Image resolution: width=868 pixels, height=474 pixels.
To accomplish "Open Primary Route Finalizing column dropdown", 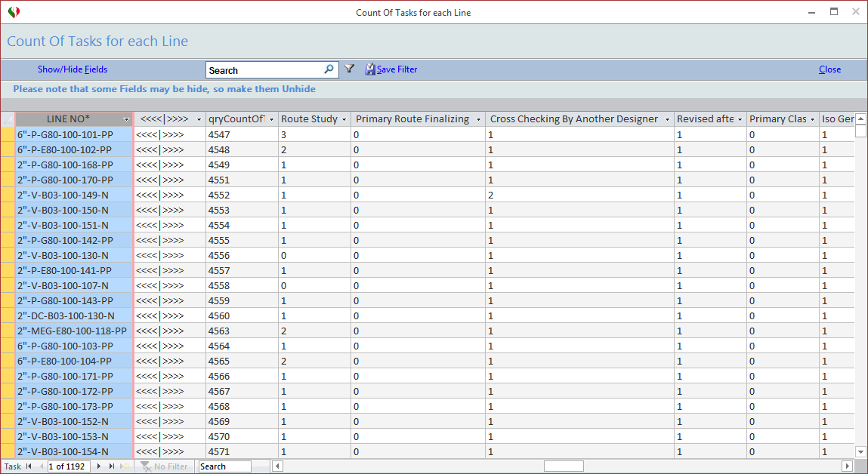I will tap(478, 119).
